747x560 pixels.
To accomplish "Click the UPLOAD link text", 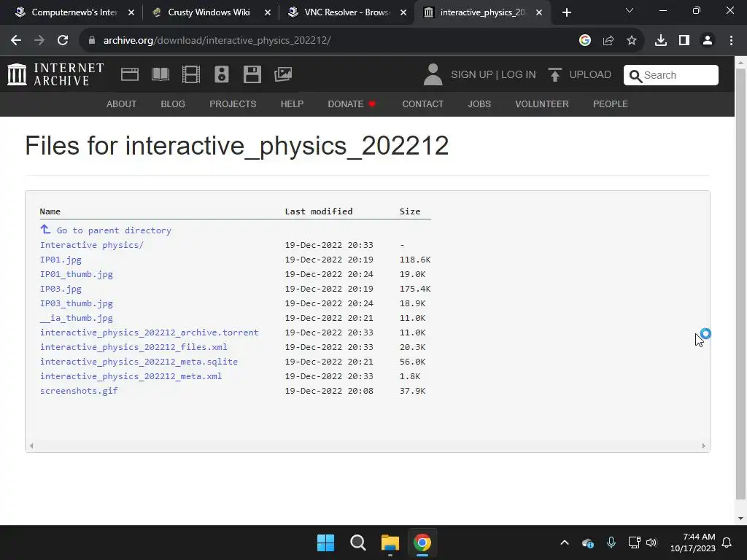I will pyautogui.click(x=590, y=75).
